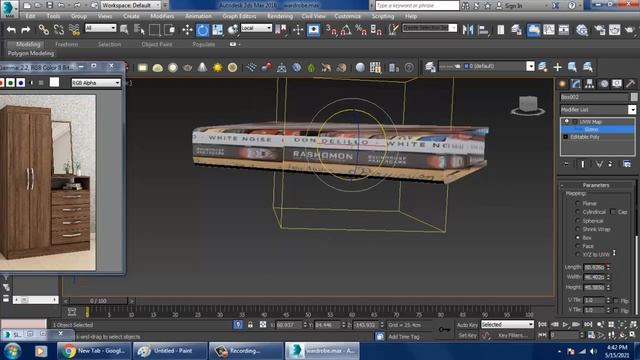Open the Modifier List dropdown

(x=632, y=109)
